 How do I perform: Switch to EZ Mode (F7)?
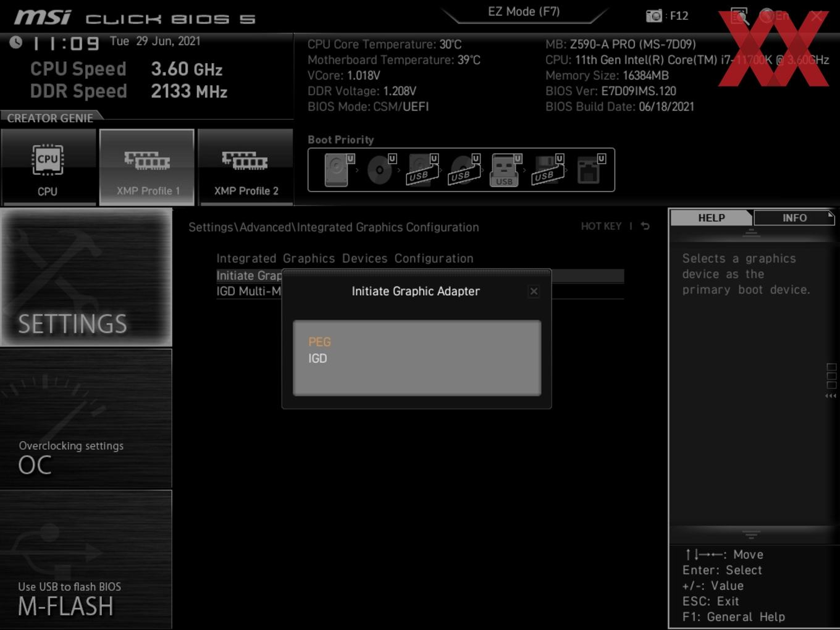[x=524, y=12]
